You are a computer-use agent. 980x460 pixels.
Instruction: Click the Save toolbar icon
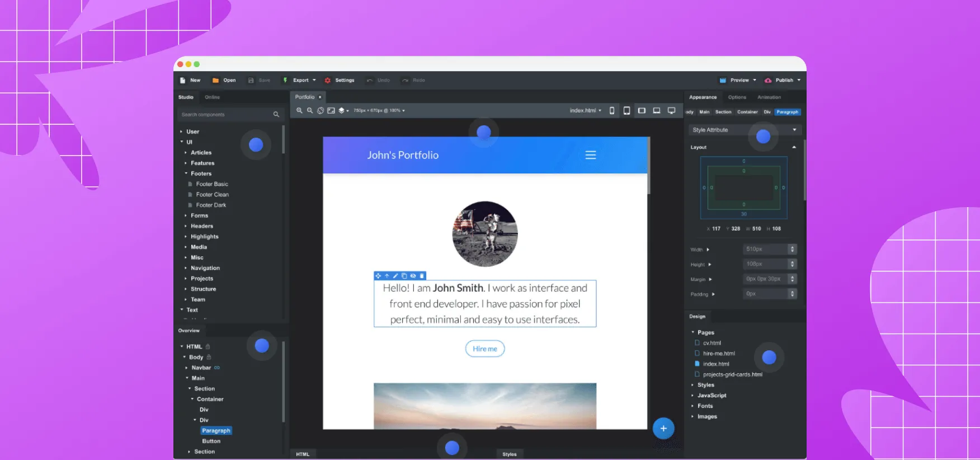point(251,80)
